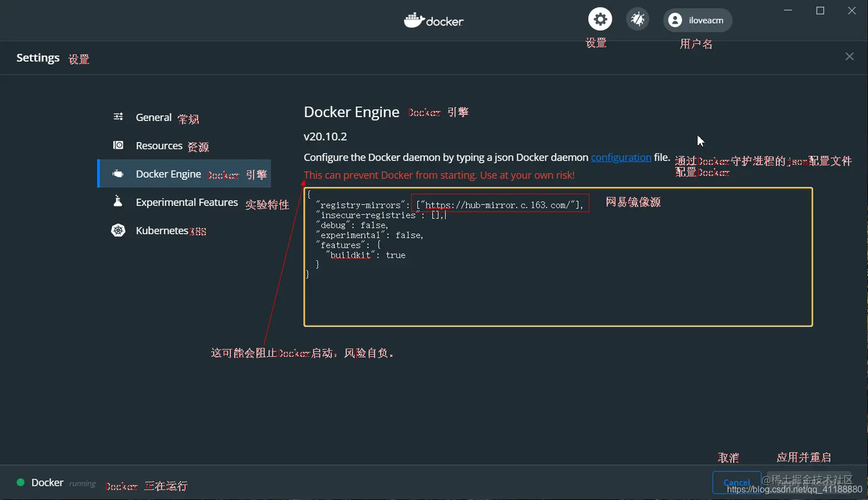Click the "insecure-registries" line
The width and height of the screenshot is (868, 500).
click(380, 215)
